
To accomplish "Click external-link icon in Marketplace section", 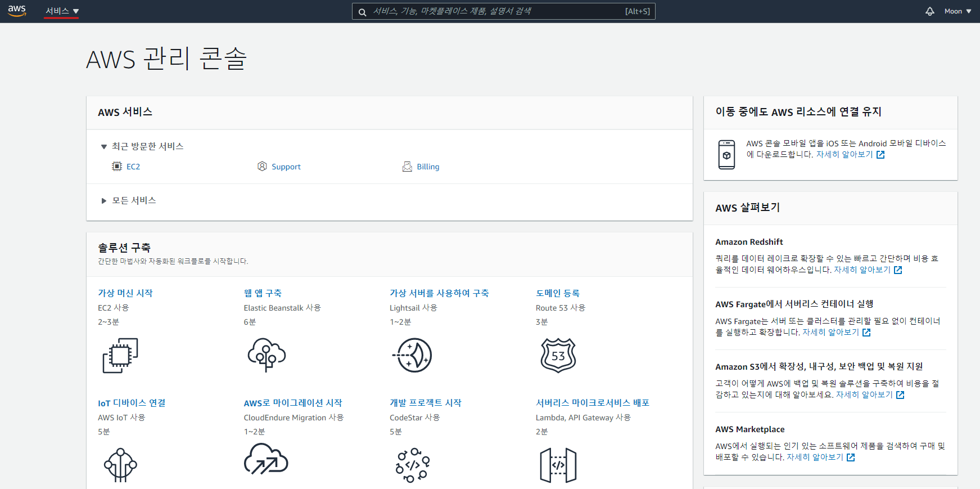I will point(851,457).
